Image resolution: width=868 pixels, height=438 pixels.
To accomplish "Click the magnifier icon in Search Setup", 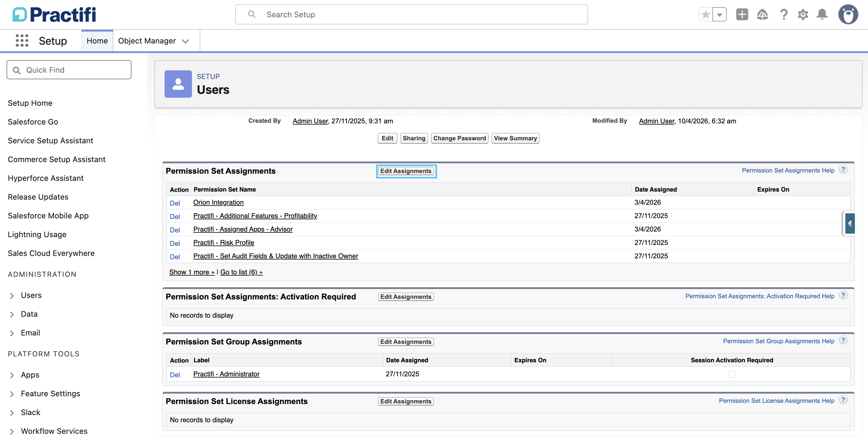I will 252,14.
